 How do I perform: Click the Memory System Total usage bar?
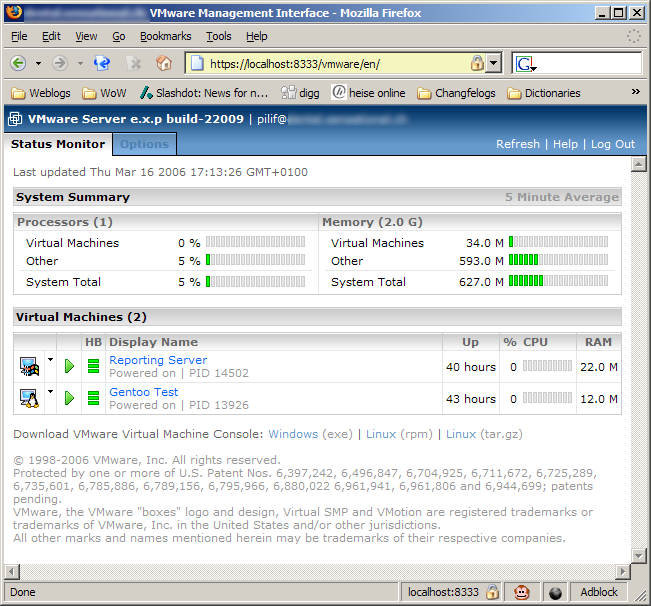(x=558, y=281)
